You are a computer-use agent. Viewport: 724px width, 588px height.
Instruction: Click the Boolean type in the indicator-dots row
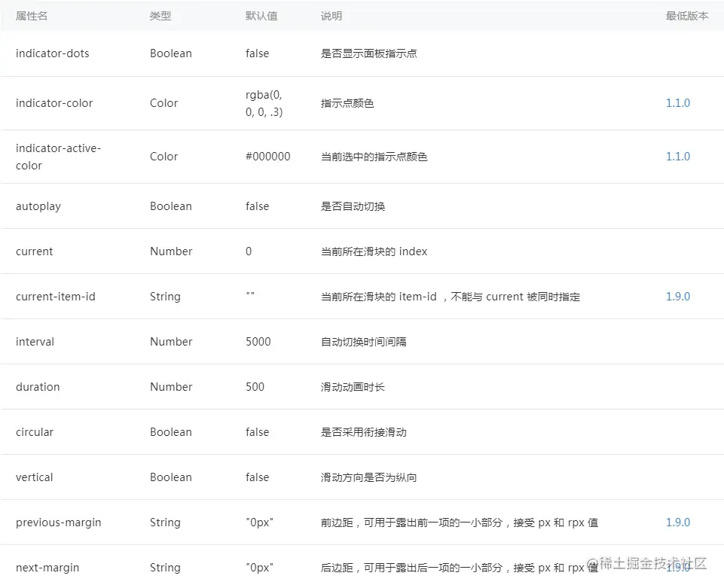[171, 53]
